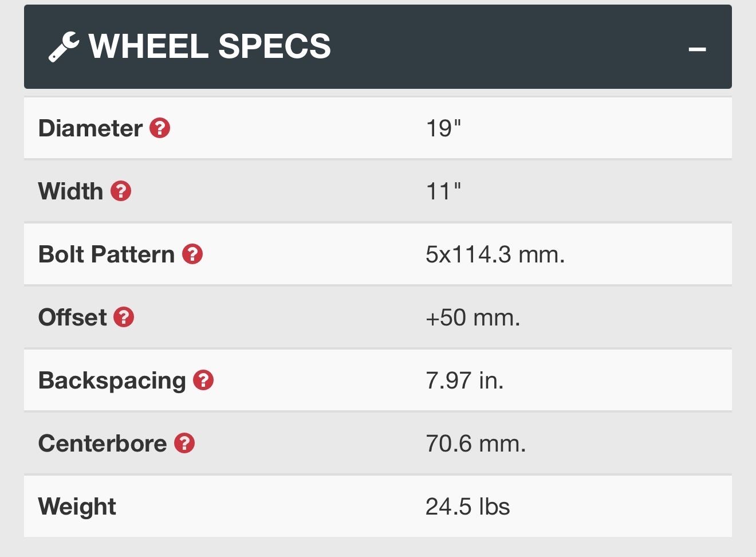Image resolution: width=756 pixels, height=557 pixels.
Task: Click the minus control on the header
Action: (x=698, y=48)
